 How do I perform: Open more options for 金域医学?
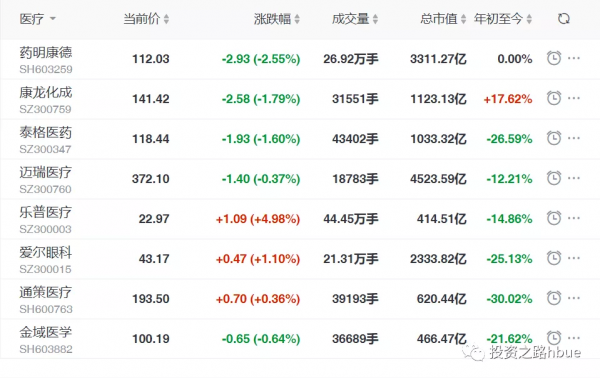(x=574, y=338)
